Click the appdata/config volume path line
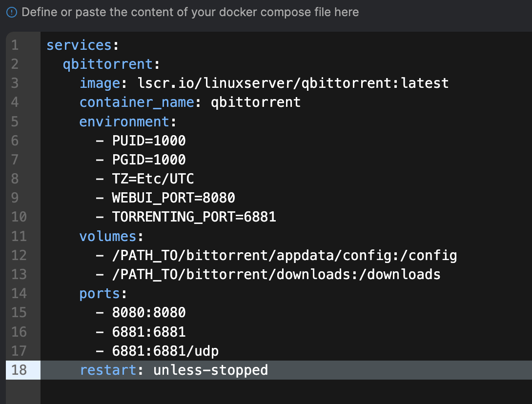Image resolution: width=532 pixels, height=404 pixels. click(x=284, y=255)
